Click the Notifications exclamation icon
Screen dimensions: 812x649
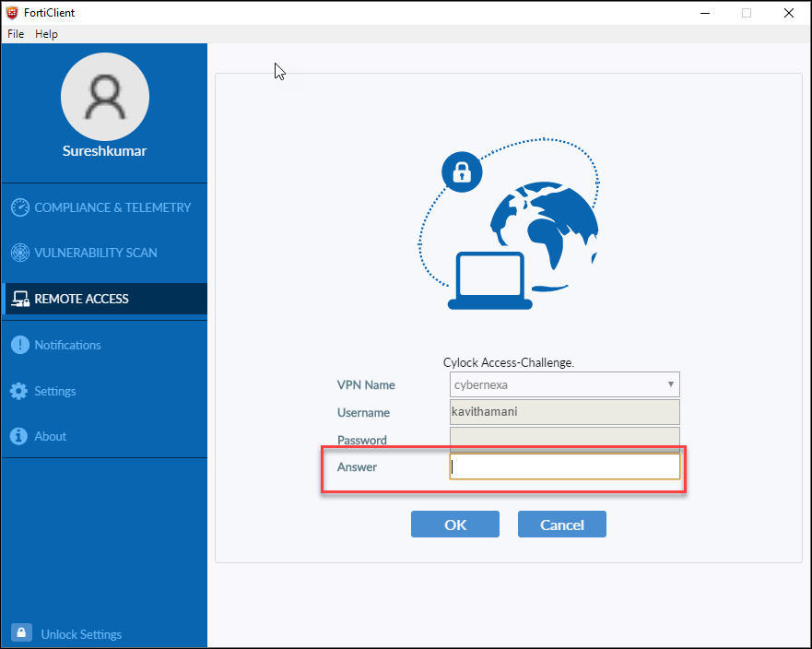click(x=20, y=345)
